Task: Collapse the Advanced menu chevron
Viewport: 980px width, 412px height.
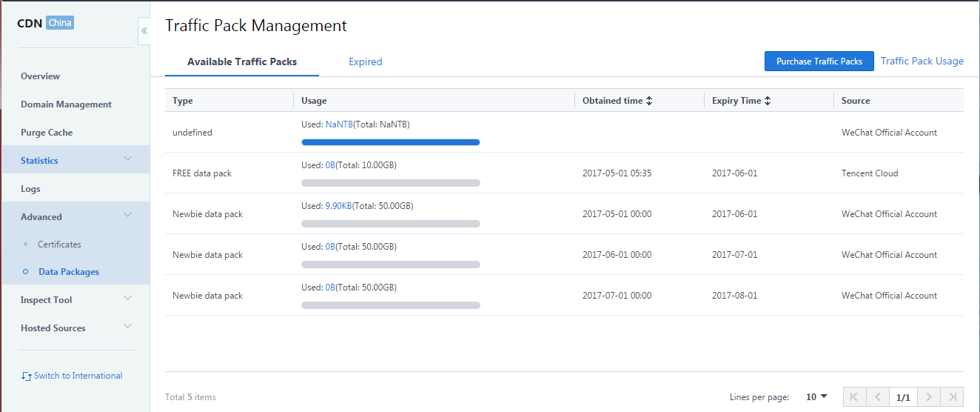Action: tap(127, 216)
